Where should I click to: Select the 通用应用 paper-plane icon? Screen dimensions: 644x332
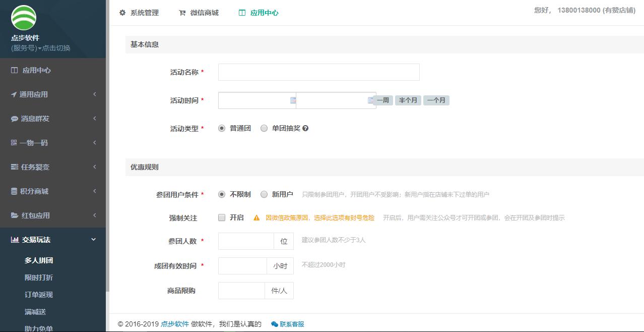[13, 94]
